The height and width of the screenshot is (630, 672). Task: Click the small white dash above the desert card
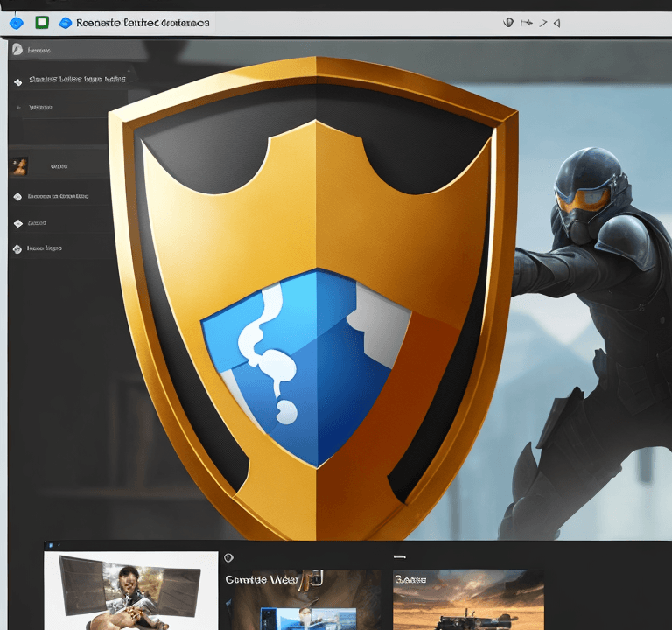[x=399, y=556]
